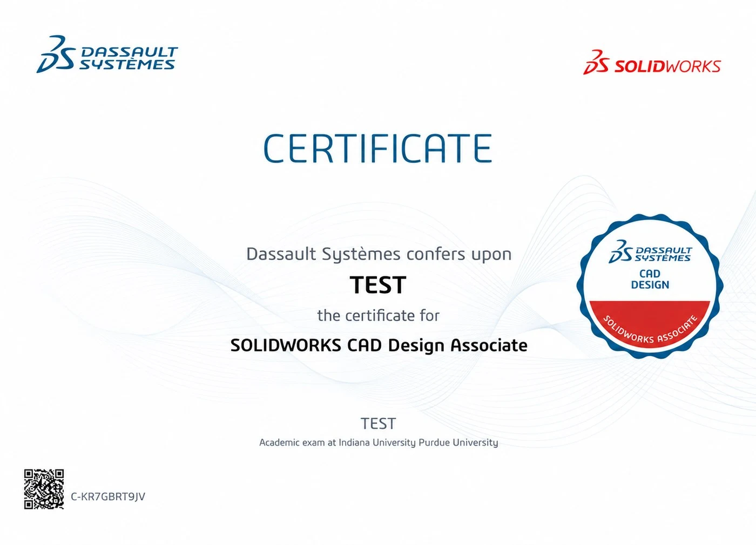
Task: Click the gray TEST text above the academic exam line
Action: click(379, 424)
